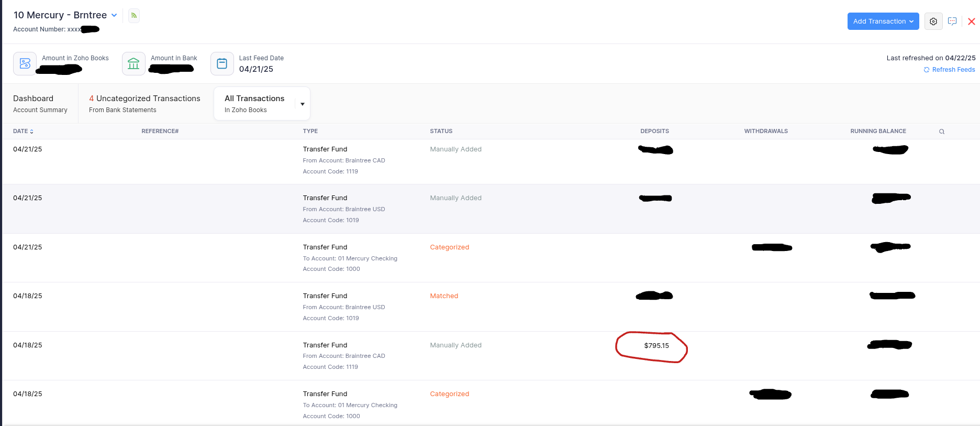
Task: Click the Last refreshed on 04/22/25 text
Action: [931, 58]
